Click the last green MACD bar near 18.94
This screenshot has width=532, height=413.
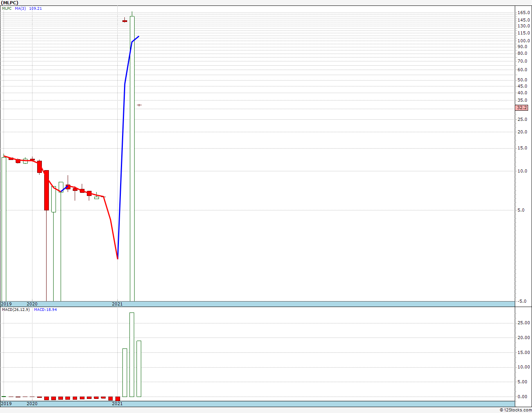139,368
